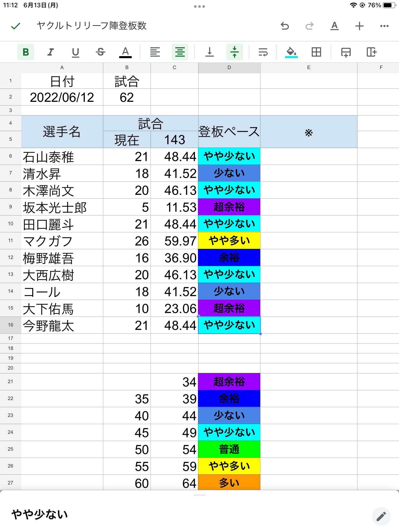
Task: Choose text color in toolbar
Action: [125, 52]
